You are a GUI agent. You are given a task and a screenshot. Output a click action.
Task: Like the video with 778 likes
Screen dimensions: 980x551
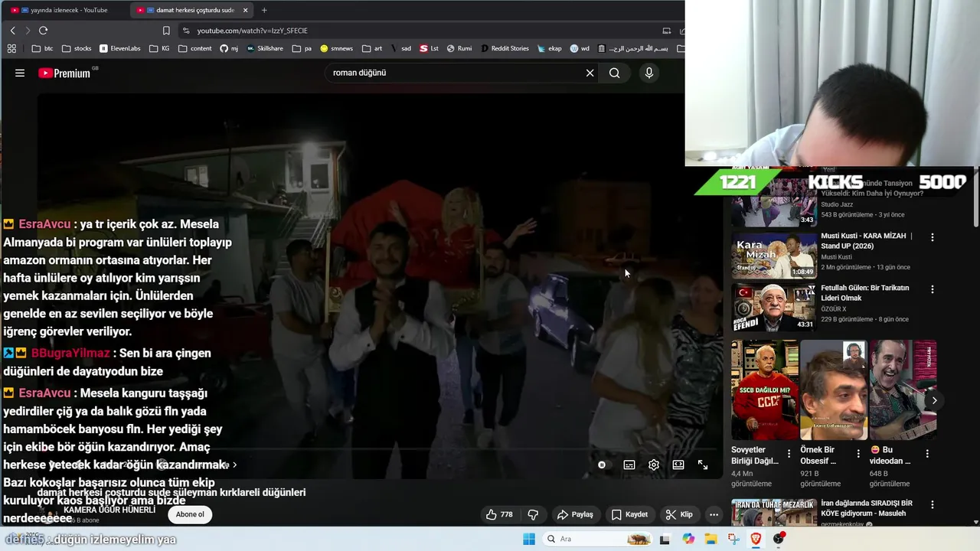(499, 514)
